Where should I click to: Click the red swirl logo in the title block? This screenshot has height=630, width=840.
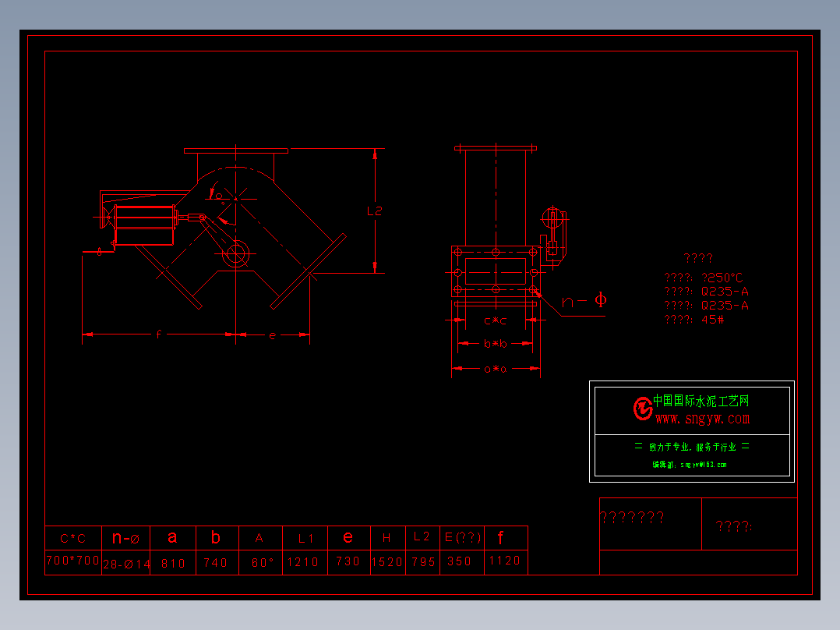pos(642,409)
